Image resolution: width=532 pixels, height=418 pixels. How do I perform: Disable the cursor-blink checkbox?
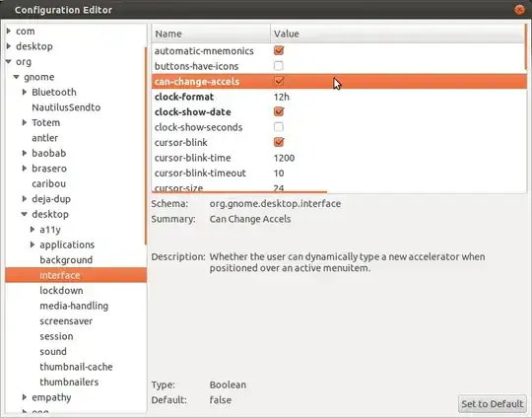(x=279, y=142)
